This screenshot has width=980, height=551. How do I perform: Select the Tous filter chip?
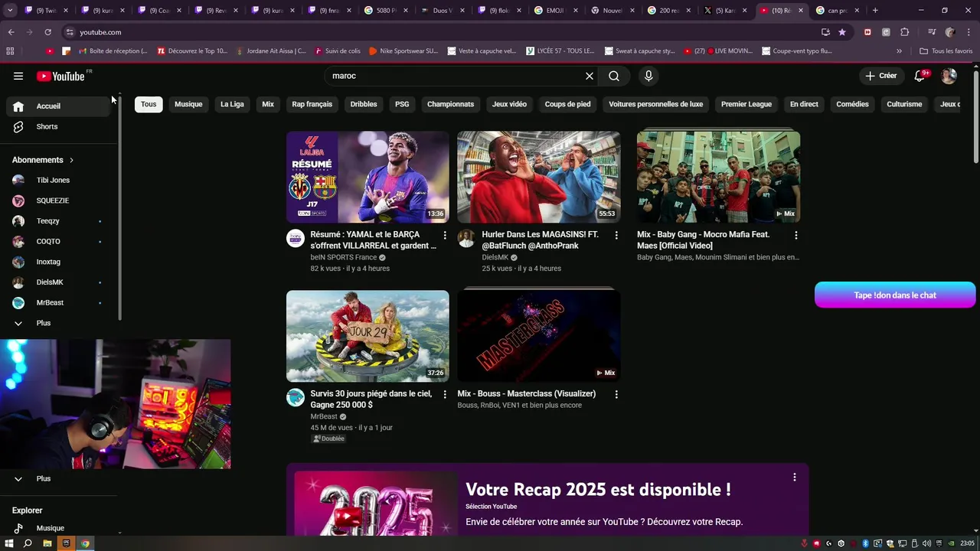[x=149, y=104]
